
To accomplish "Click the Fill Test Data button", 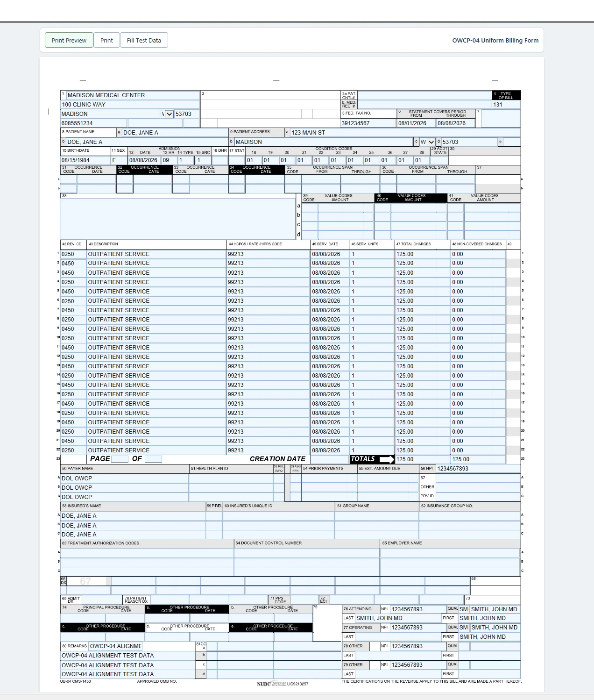I will click(x=144, y=40).
